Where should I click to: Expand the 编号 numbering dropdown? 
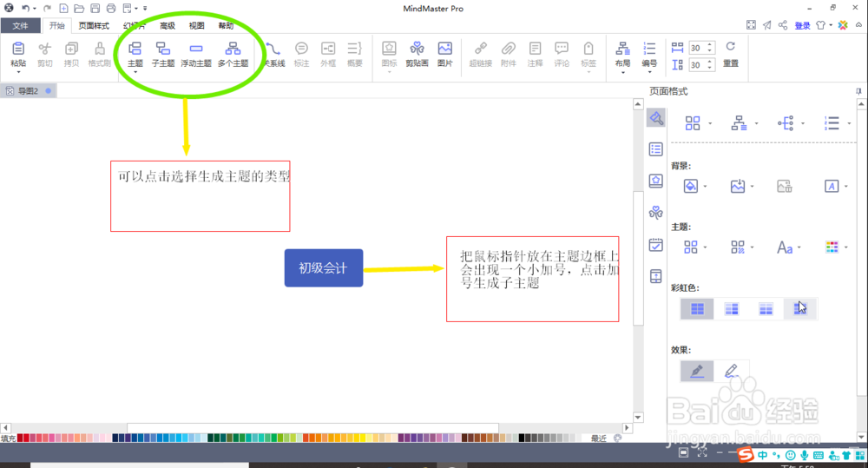pyautogui.click(x=649, y=72)
